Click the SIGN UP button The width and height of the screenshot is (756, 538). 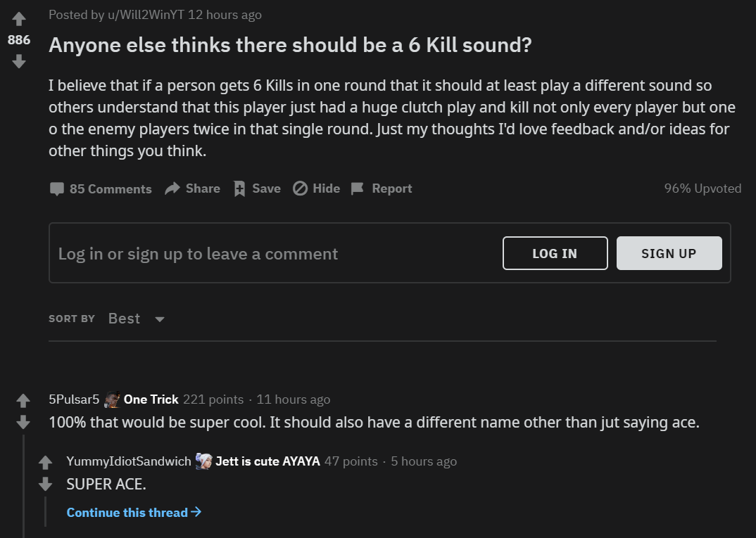(669, 253)
